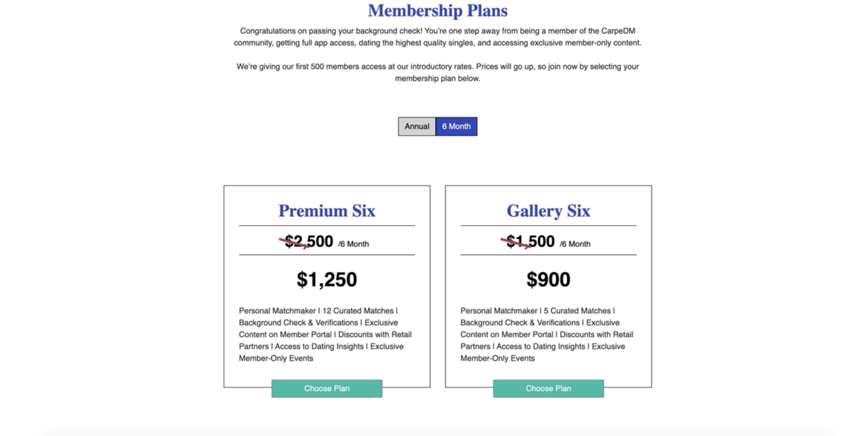Click the Premium Six plan title
The width and height of the screenshot is (868, 436).
tap(327, 210)
